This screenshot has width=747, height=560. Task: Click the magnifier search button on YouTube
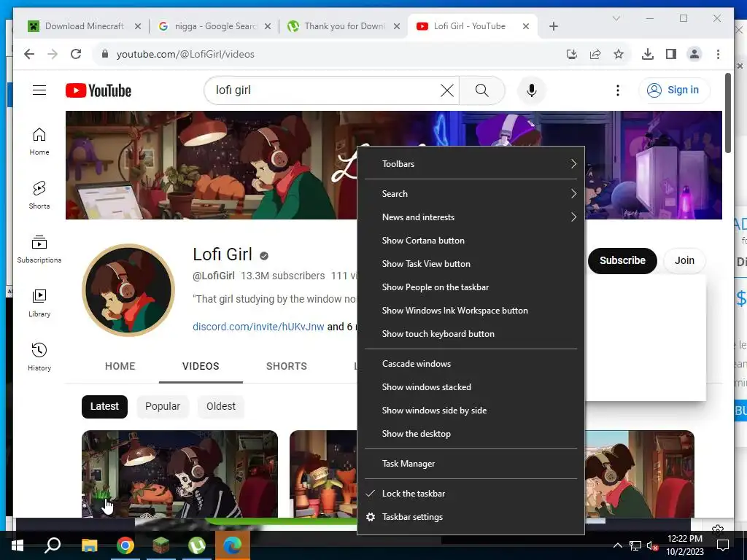pos(482,90)
